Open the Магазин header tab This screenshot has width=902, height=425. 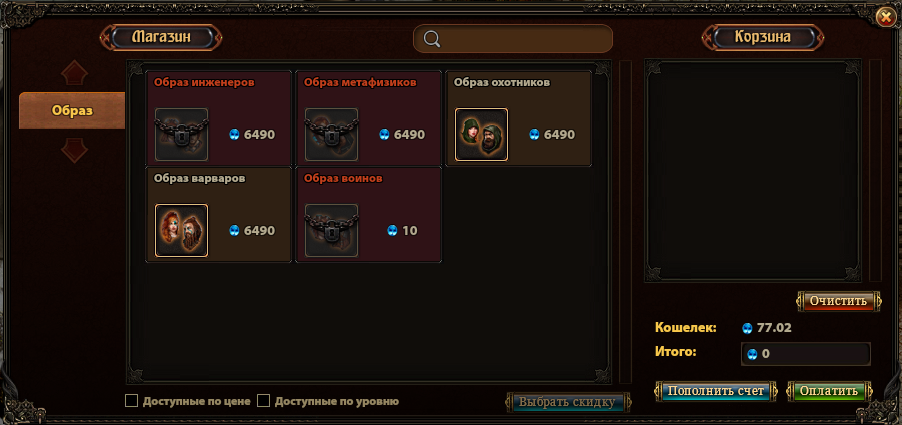point(161,37)
